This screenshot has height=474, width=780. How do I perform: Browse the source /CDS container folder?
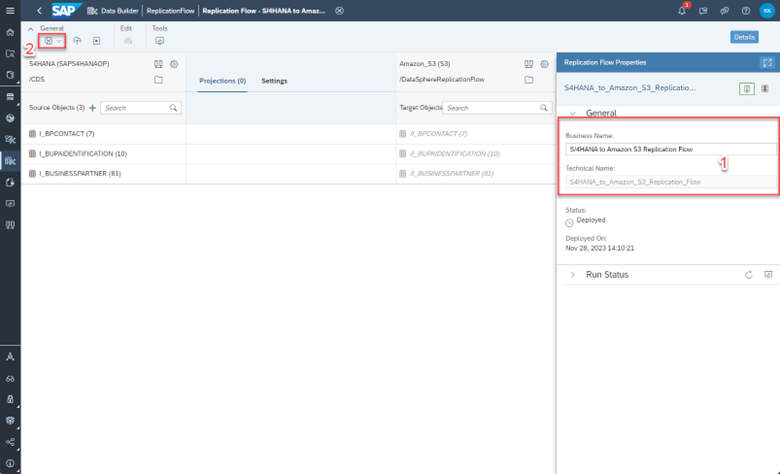coord(158,80)
